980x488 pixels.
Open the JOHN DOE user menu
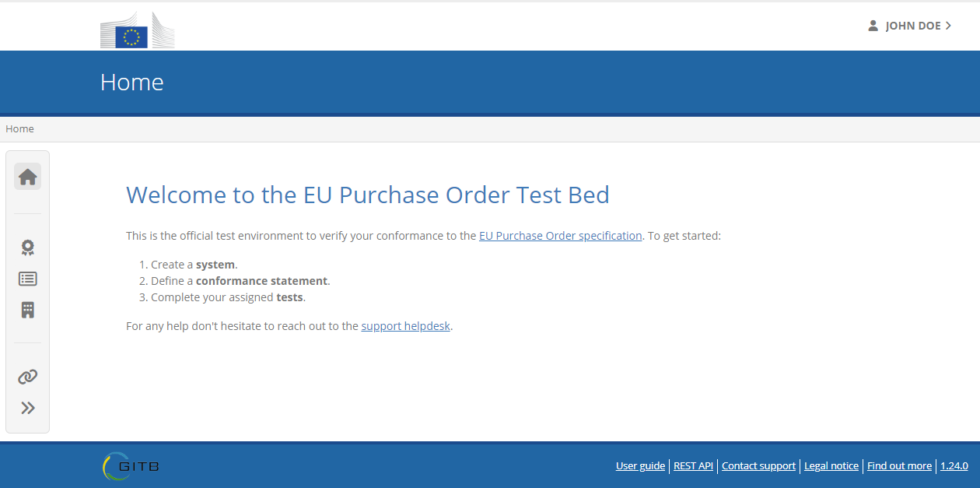[913, 26]
